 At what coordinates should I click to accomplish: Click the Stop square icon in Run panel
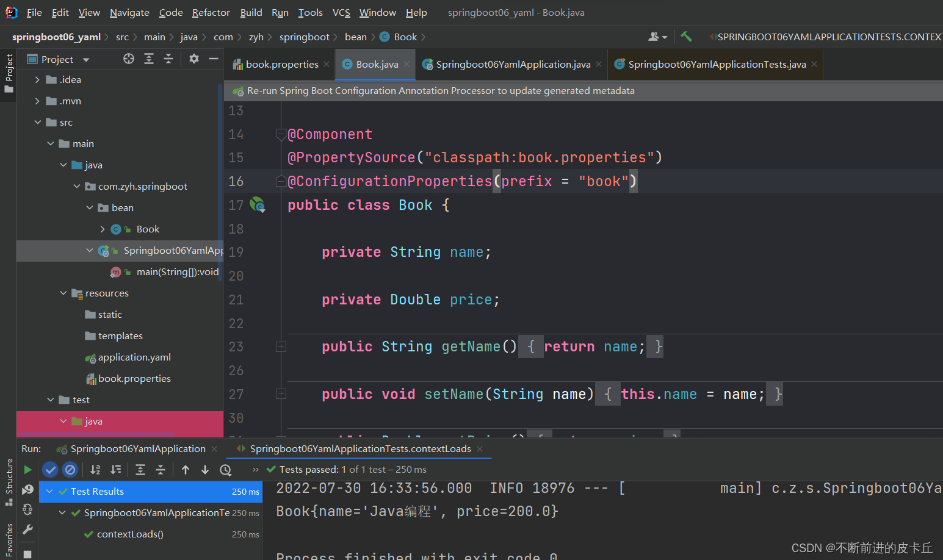(x=27, y=554)
